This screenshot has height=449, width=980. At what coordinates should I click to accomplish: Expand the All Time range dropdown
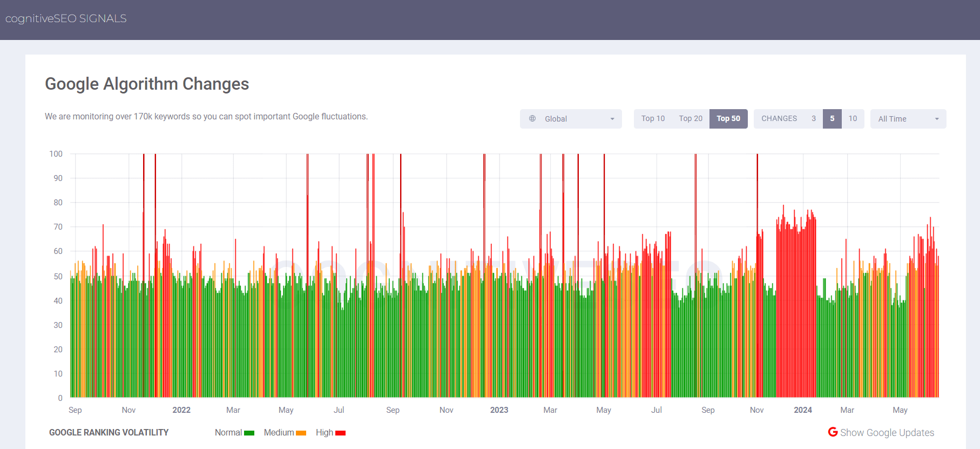pyautogui.click(x=908, y=119)
